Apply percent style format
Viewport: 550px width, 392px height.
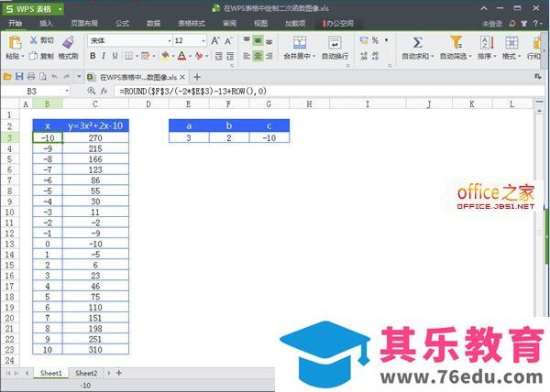tap(375, 40)
